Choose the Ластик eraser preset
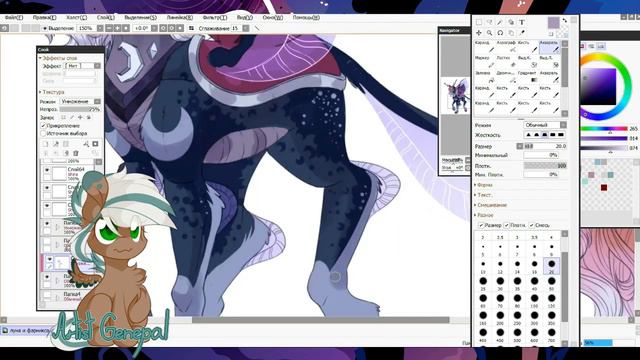Screen dimensions: 640x360 506,62
